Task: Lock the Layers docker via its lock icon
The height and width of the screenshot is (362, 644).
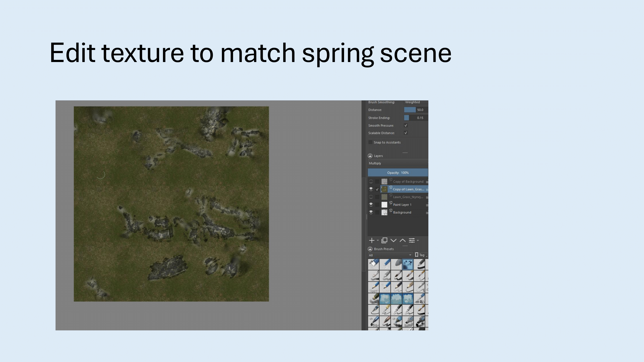Action: 370,156
